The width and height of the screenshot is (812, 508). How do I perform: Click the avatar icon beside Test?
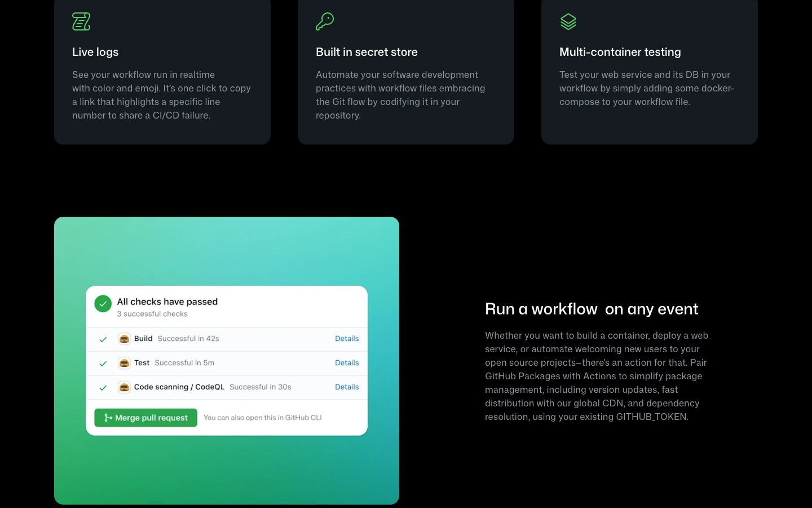(124, 363)
